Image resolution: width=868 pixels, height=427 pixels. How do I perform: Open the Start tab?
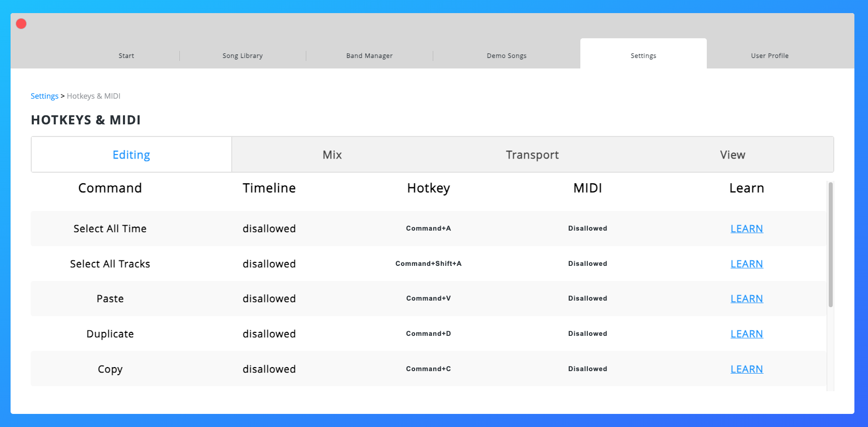click(x=126, y=56)
